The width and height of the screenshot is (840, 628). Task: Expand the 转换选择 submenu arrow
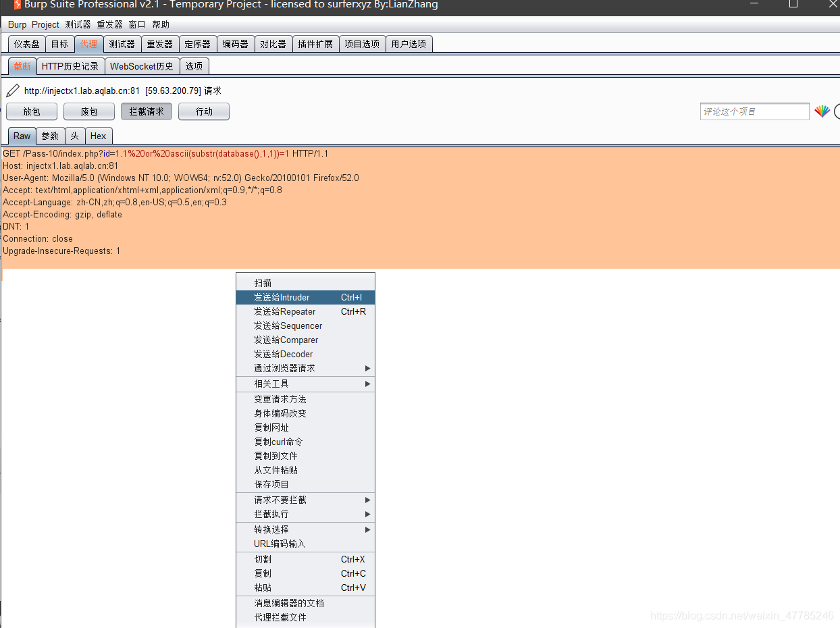point(368,529)
